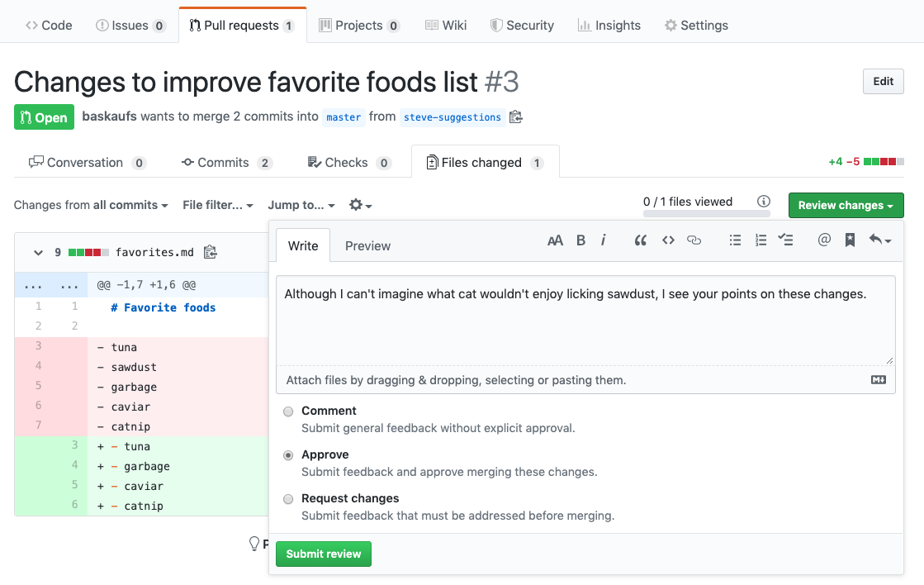Viewport: 924px width, 585px height.
Task: Switch to the Commits tab
Action: pos(227,163)
